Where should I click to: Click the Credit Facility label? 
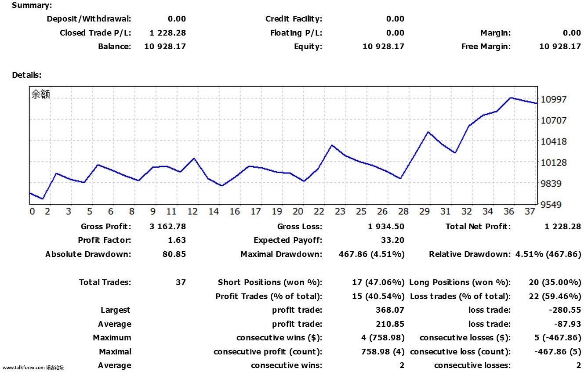pyautogui.click(x=294, y=19)
